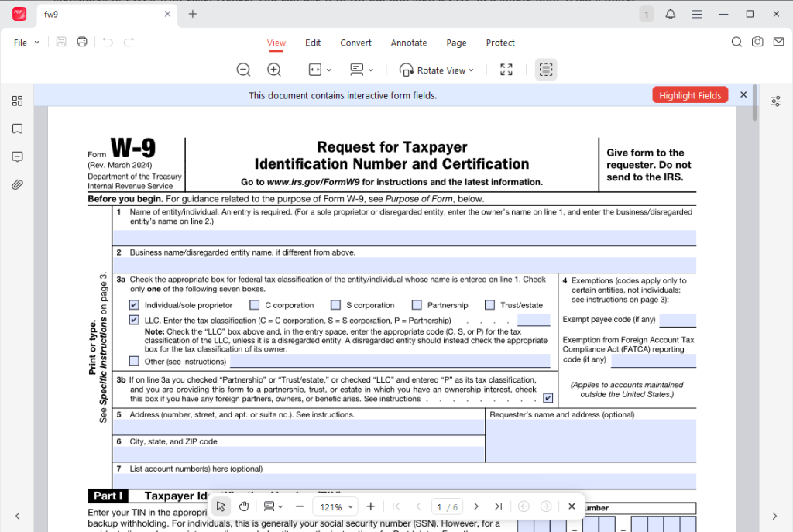Close the floating navigation toolbar

(x=572, y=506)
